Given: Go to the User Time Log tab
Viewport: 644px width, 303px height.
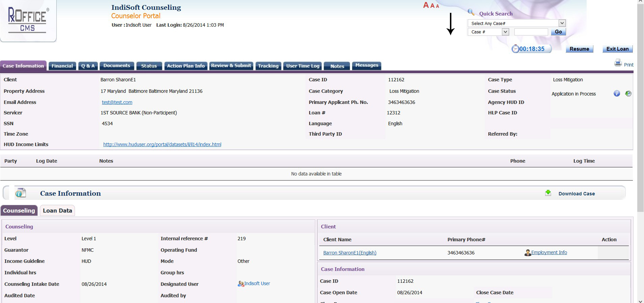Looking at the screenshot, I should coord(303,66).
